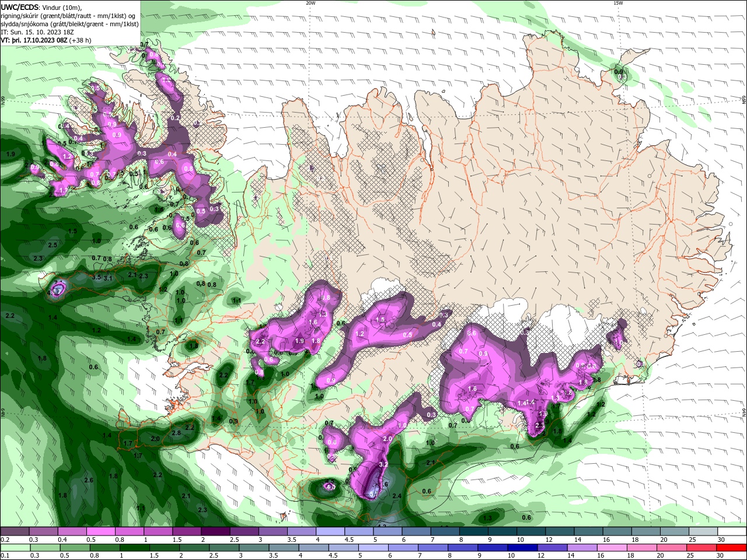This screenshot has width=747, height=560.
Task: Click the navy blue rain swatch labeled 10
Action: pyautogui.click(x=522, y=548)
